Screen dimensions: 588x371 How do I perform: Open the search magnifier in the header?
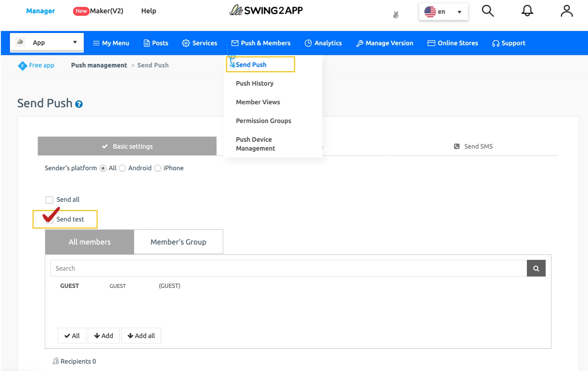[487, 11]
